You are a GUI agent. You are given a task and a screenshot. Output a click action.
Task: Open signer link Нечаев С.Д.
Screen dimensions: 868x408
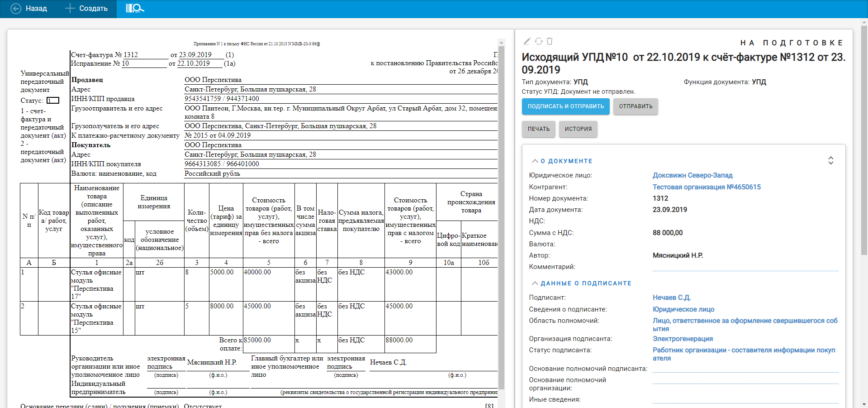point(672,298)
